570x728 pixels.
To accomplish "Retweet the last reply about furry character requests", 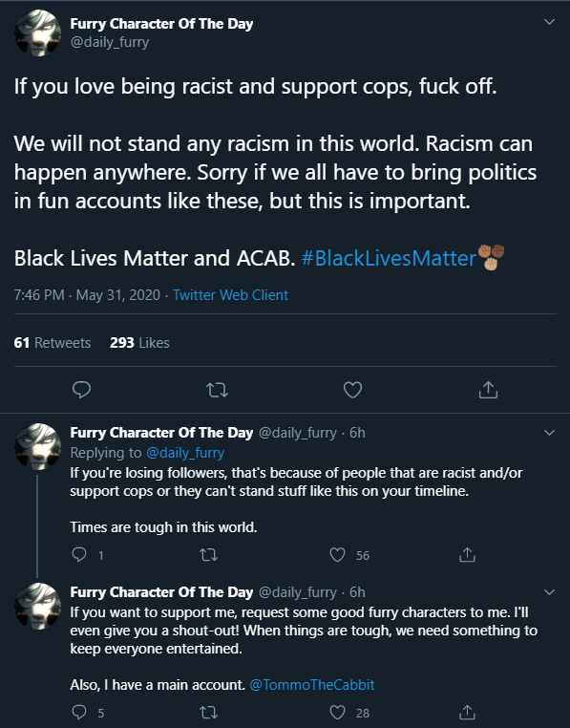I will (x=208, y=712).
